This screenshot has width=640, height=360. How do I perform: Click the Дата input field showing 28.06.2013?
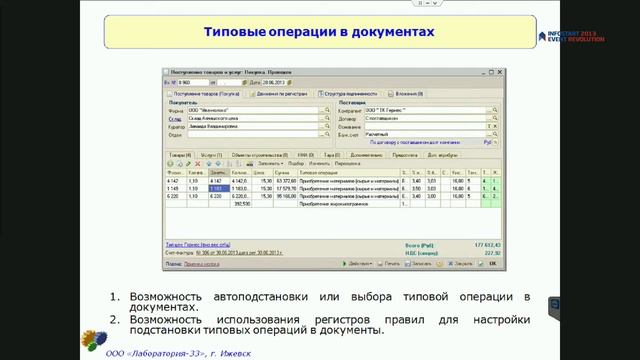pos(273,82)
